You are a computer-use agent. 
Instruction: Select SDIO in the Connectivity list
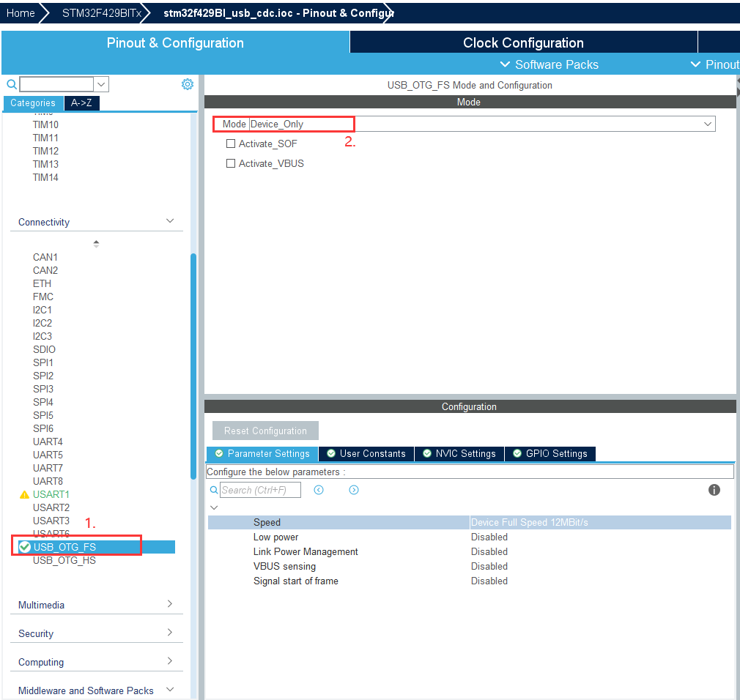(45, 349)
